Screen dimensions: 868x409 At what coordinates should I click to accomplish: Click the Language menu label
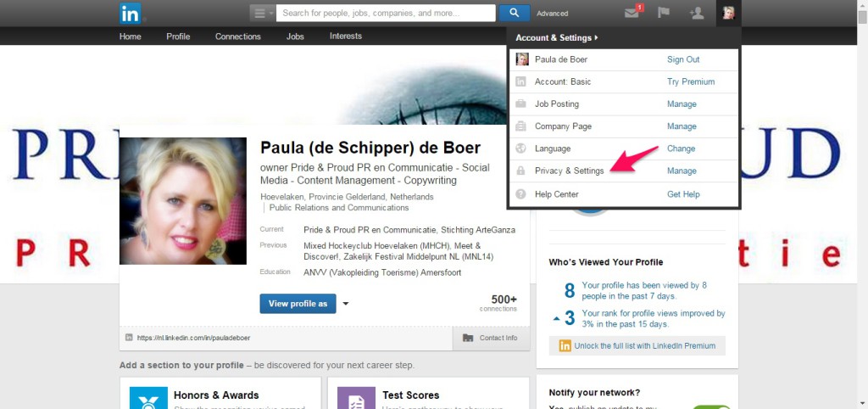pos(553,148)
